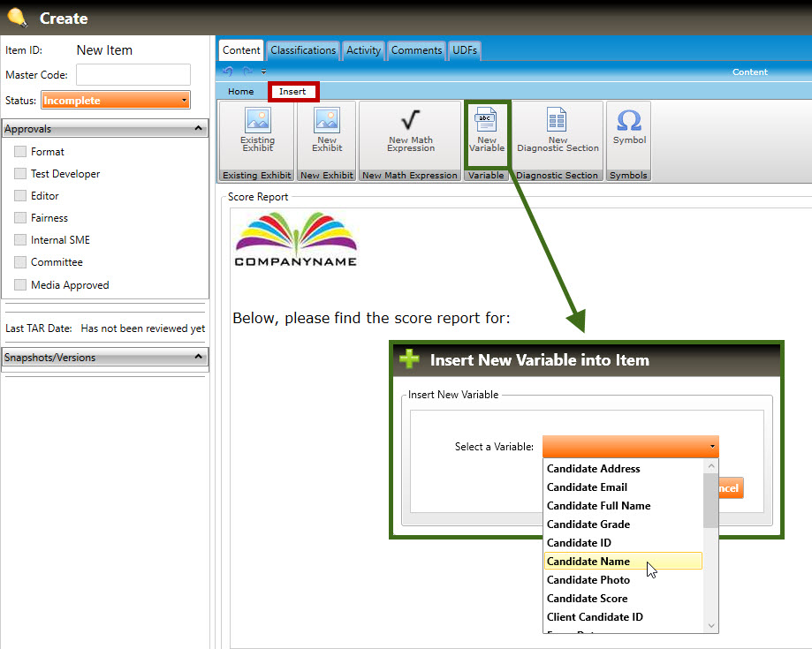Open the Home ribbon tab
This screenshot has width=812, height=649.
pos(240,92)
